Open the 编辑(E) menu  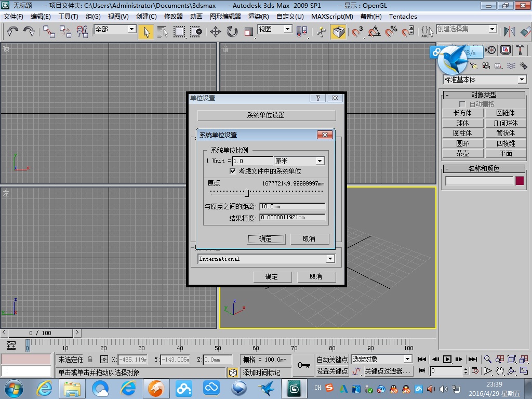41,17
